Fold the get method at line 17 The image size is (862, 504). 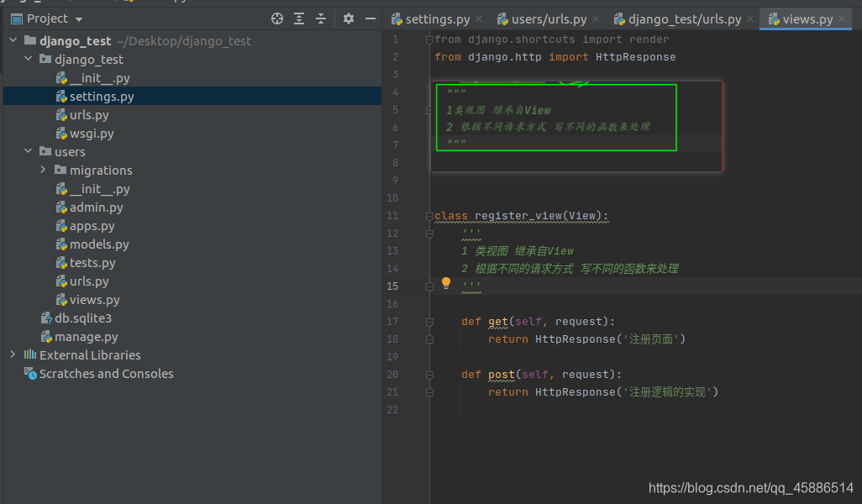[x=429, y=322]
